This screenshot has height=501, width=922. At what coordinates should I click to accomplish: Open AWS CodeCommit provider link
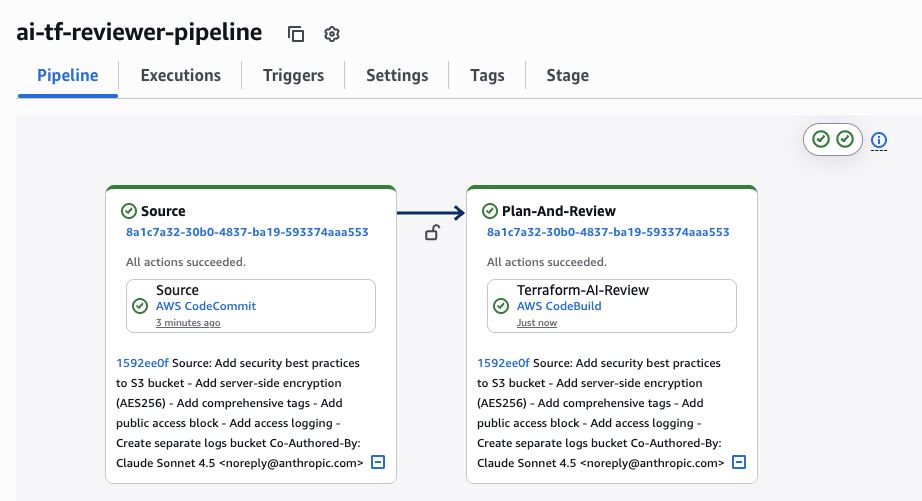pyautogui.click(x=206, y=306)
